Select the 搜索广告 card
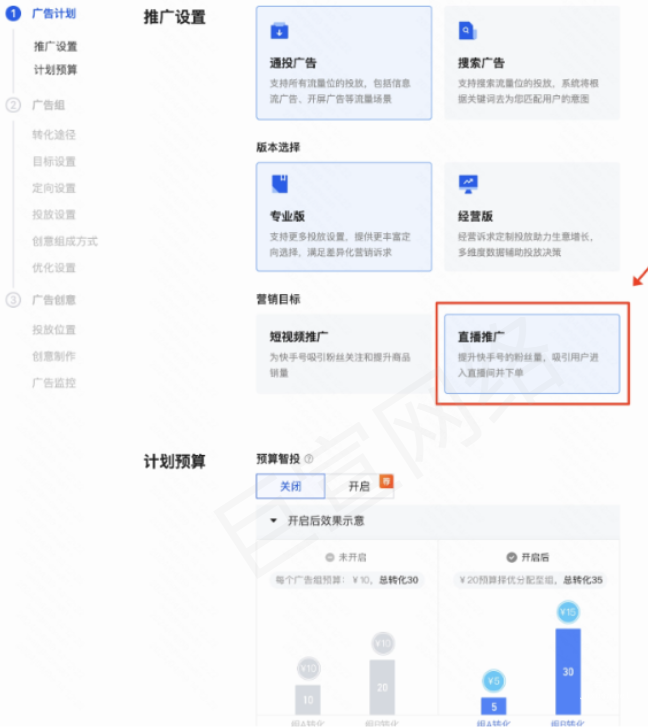 pyautogui.click(x=532, y=63)
